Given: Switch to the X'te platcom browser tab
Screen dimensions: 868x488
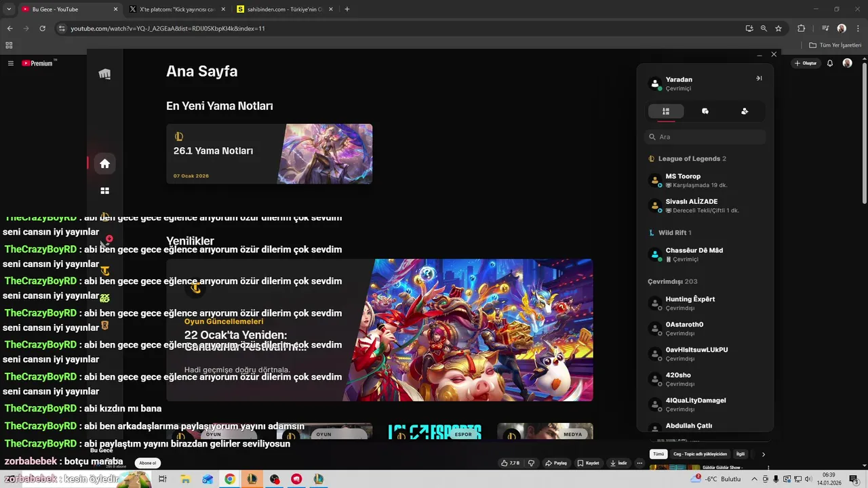Looking at the screenshot, I should point(178,9).
